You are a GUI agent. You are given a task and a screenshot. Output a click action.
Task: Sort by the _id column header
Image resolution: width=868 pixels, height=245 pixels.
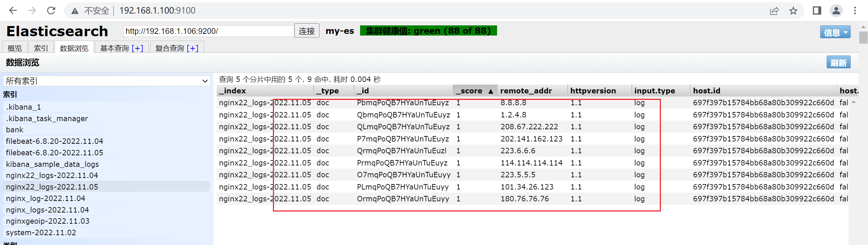pyautogui.click(x=403, y=91)
